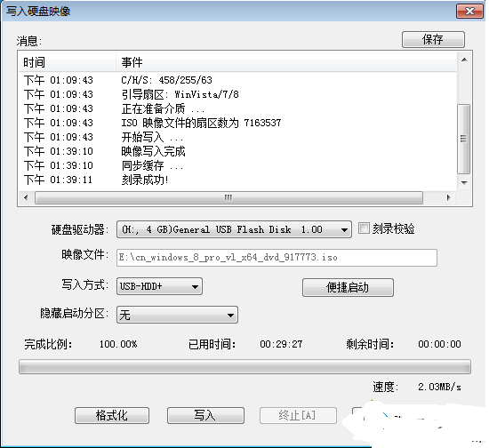Click the 事件 column header

click(x=285, y=62)
